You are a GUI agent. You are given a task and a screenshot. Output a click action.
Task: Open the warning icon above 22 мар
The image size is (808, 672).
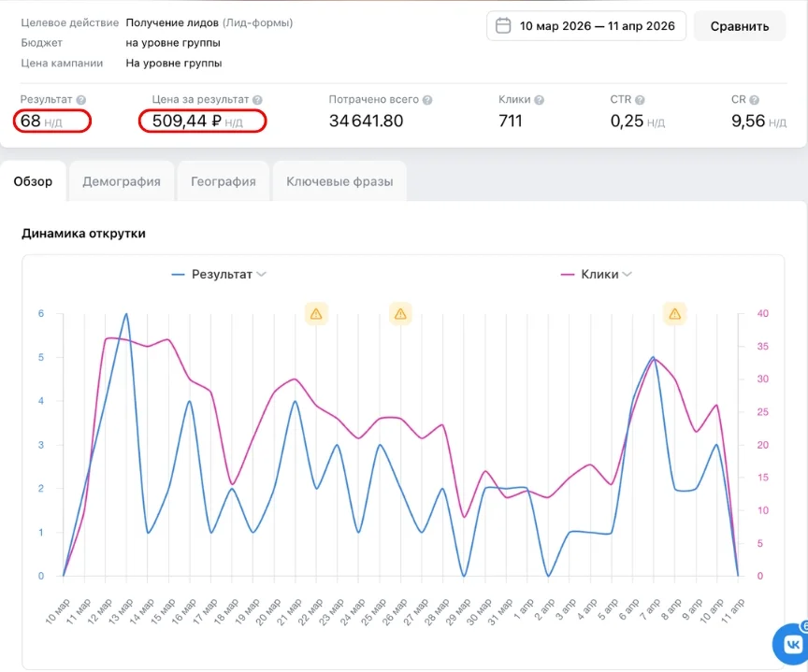(316, 314)
